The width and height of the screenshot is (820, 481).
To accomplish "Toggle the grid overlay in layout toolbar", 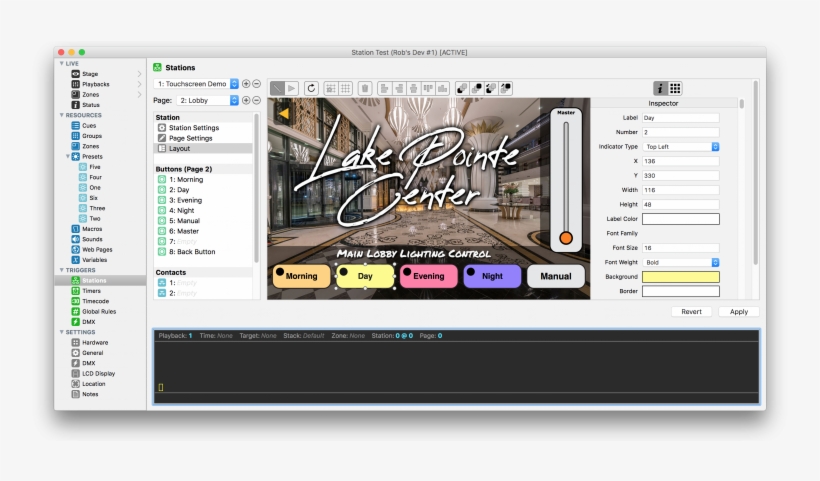I will point(345,88).
